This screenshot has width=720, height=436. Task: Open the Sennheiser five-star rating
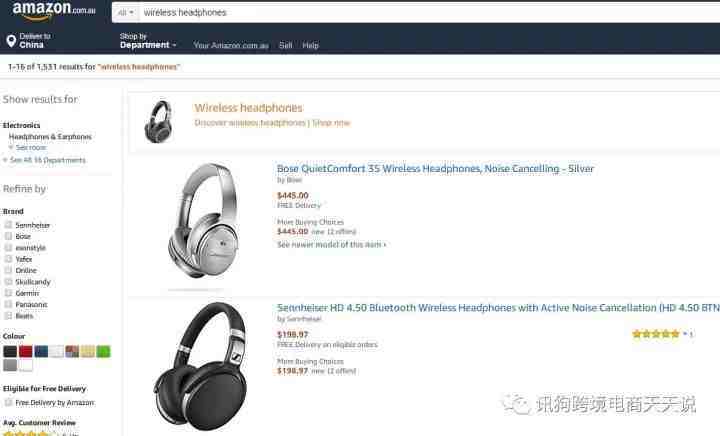point(656,334)
